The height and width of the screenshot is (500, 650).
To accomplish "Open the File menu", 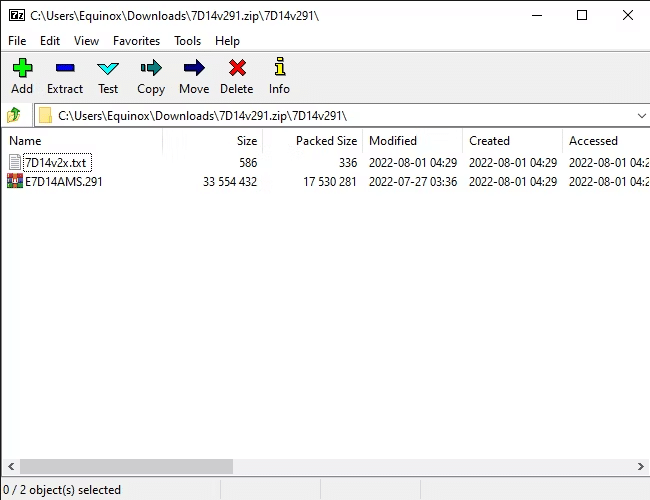I will click(x=17, y=41).
